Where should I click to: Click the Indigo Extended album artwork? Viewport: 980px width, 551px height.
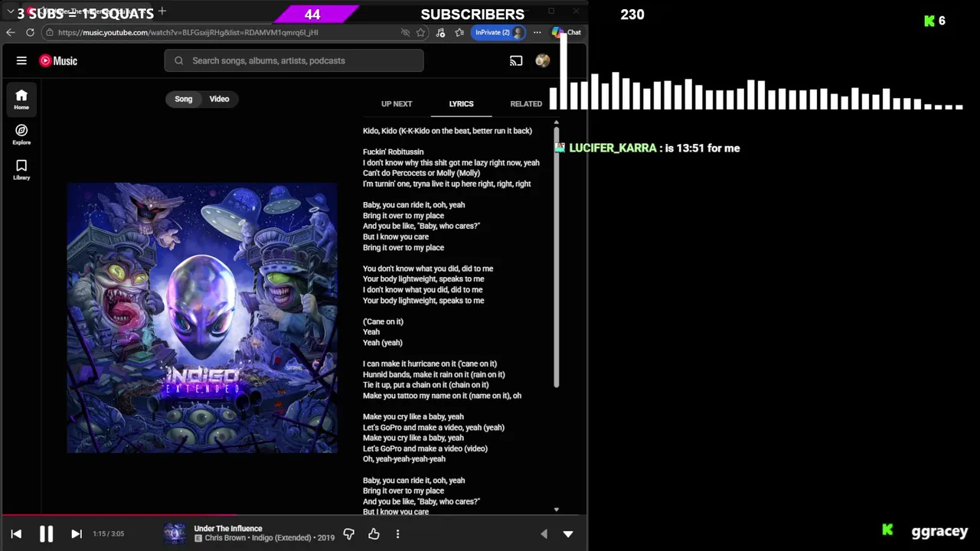coord(202,318)
